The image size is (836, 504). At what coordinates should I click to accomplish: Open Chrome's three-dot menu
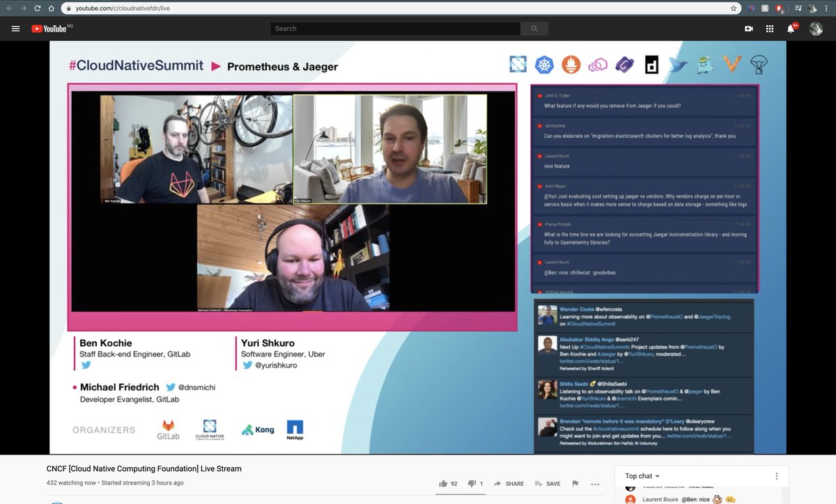click(827, 8)
